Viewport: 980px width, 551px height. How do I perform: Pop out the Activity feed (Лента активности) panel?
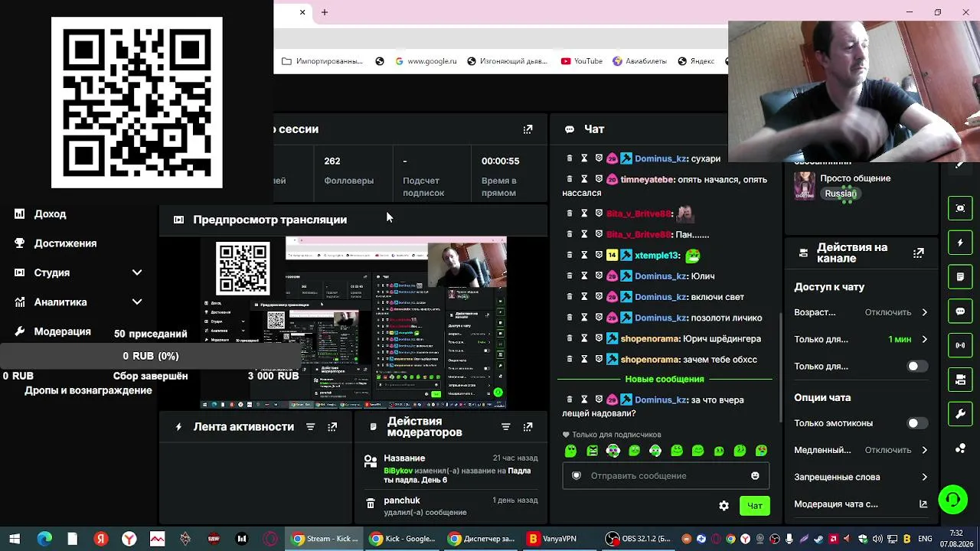(x=332, y=427)
